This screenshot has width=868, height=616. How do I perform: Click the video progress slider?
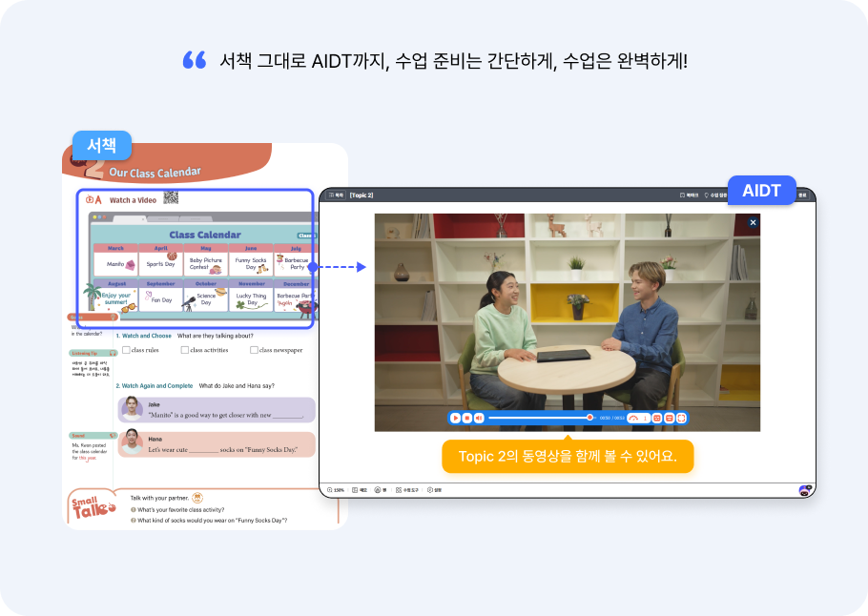coord(541,418)
